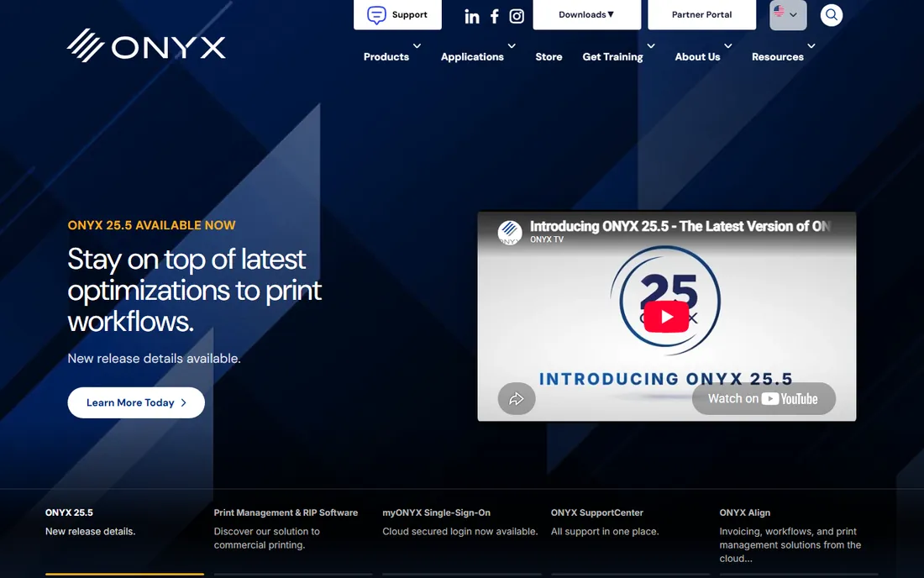Go to the Store page
Screen dimensions: 924x578
pos(549,56)
